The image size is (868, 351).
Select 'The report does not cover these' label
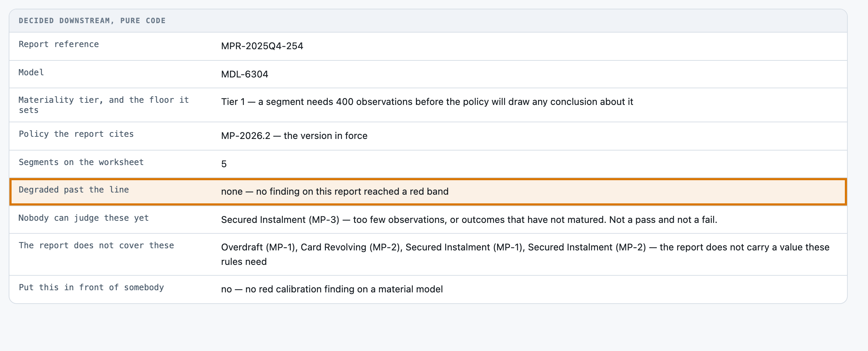pos(96,245)
